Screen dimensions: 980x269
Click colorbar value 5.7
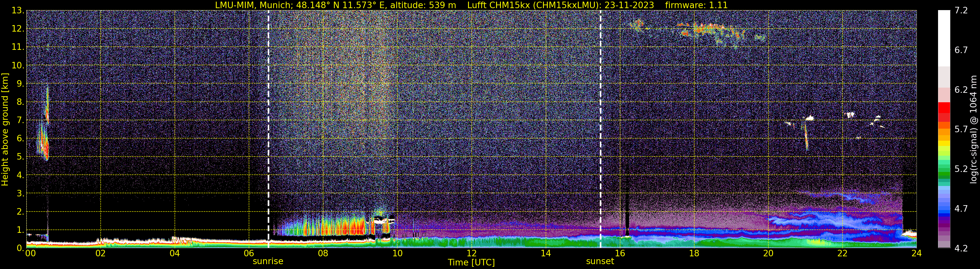[x=961, y=129]
